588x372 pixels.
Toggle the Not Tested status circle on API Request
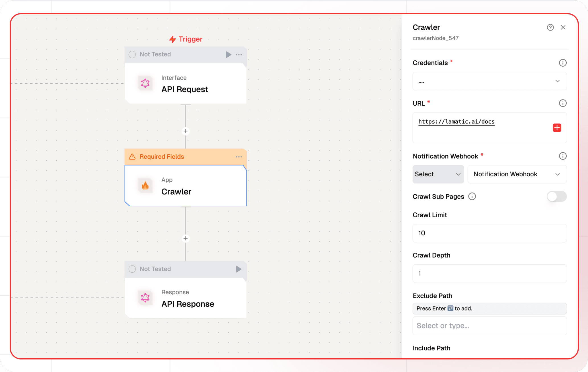132,54
